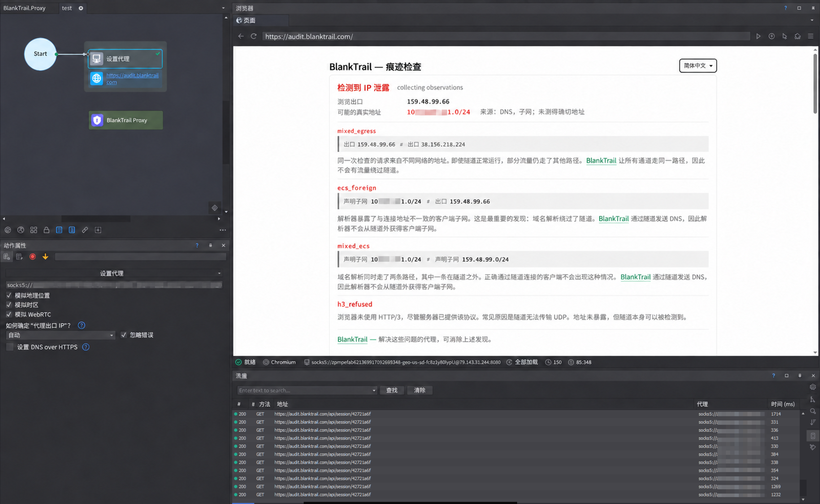The width and height of the screenshot is (820, 504).
Task: Open the 设置代理 action type dropdown
Action: click(114, 273)
